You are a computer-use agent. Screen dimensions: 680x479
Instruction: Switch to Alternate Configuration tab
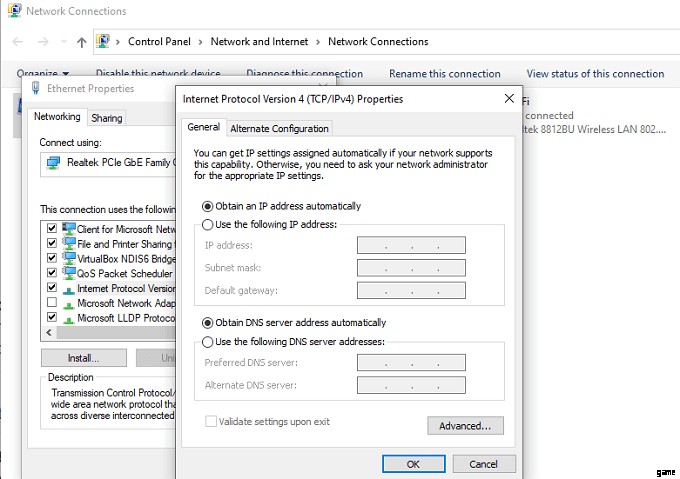279,128
